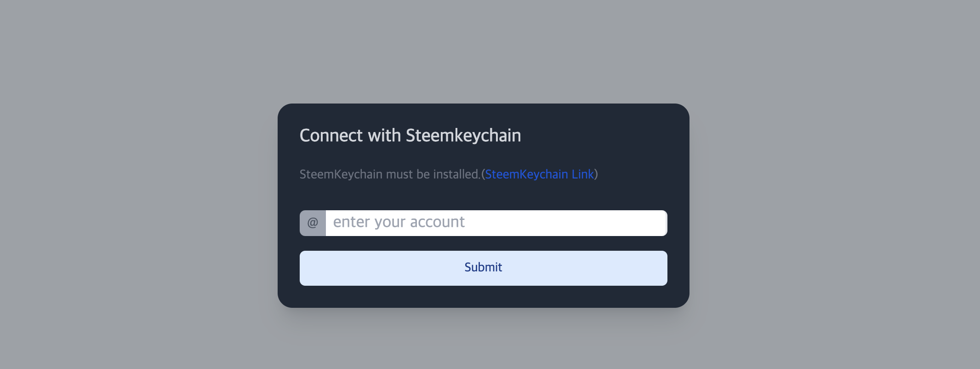
Task: Click the Connect with Steemkeychain heading
Action: pyautogui.click(x=410, y=136)
